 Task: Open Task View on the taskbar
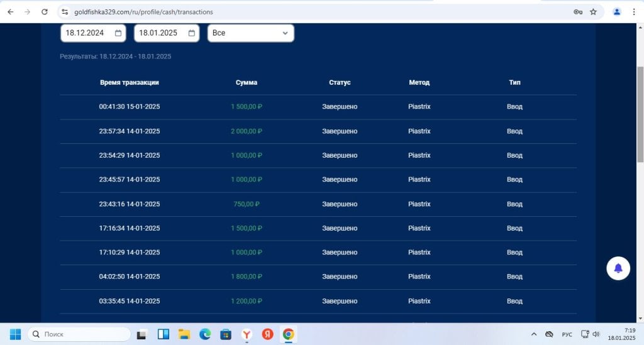click(x=142, y=334)
